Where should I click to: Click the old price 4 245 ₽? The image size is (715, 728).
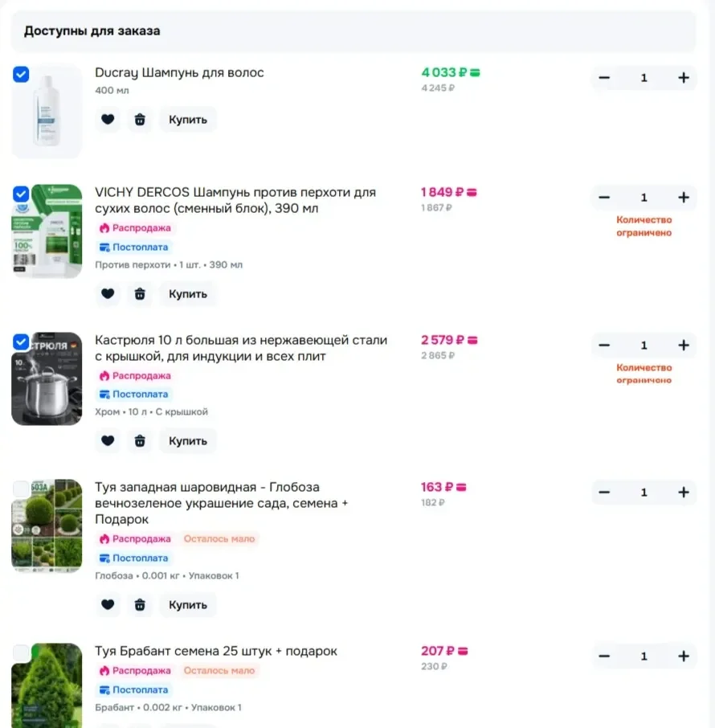click(x=438, y=88)
